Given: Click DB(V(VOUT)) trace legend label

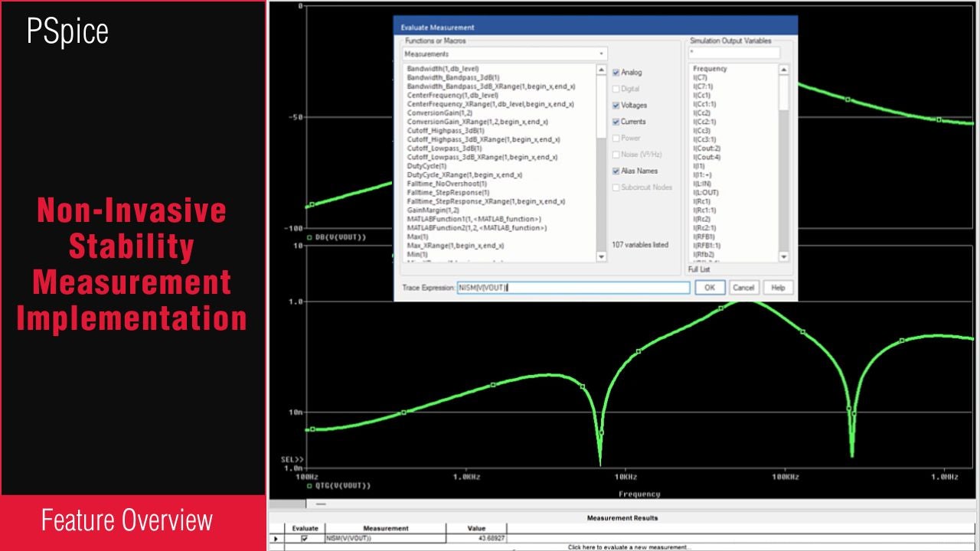Looking at the screenshot, I should point(341,237).
